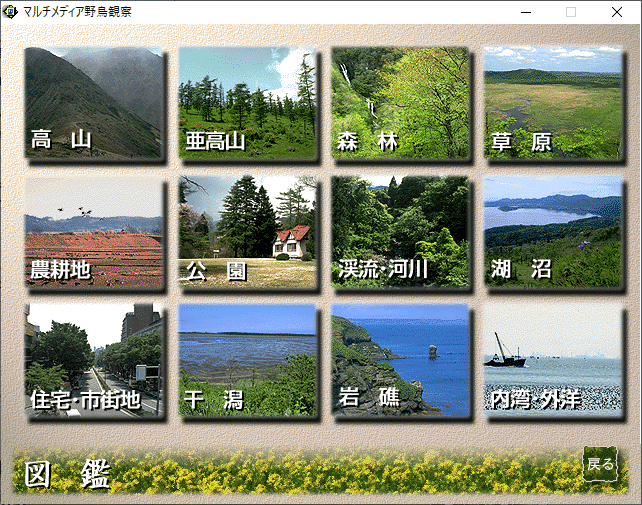Viewport: 642px width, 505px height.
Task: Select the 亜高山 habitat picture
Action: pos(247,102)
